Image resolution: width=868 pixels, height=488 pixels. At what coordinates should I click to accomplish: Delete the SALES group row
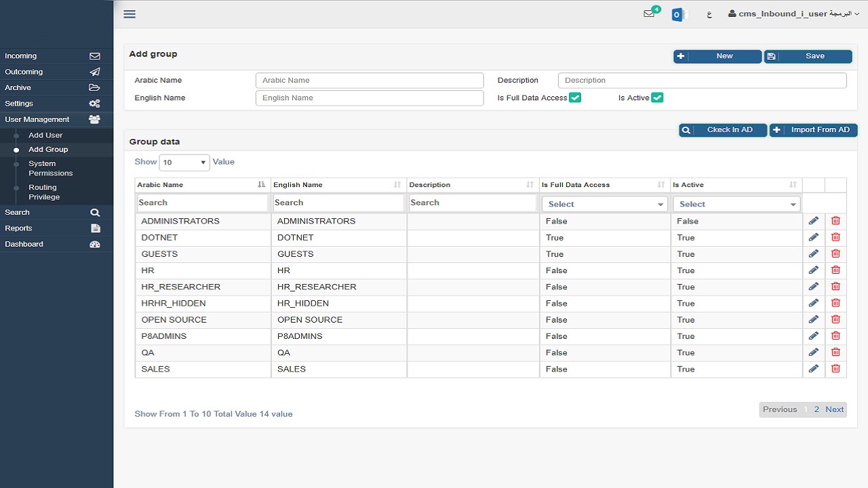pyautogui.click(x=835, y=369)
